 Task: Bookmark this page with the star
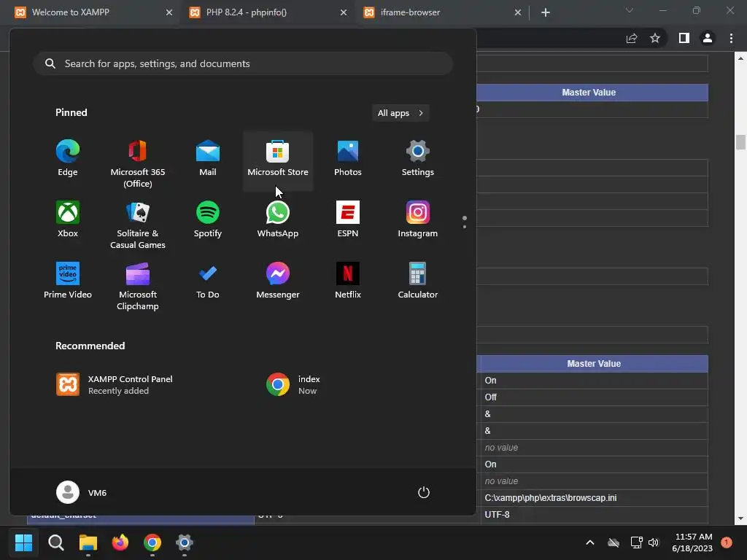tap(655, 38)
